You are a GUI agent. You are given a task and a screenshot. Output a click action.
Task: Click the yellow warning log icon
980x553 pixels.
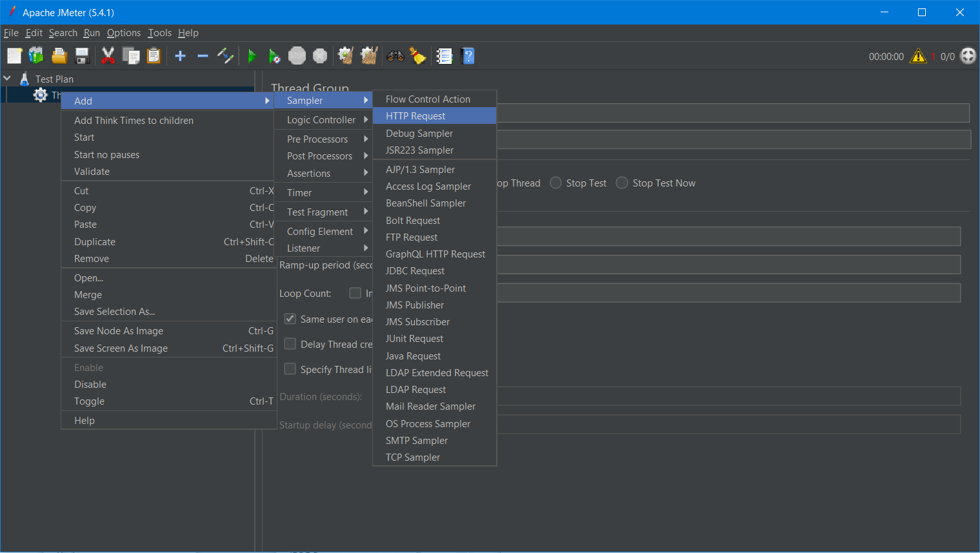(918, 56)
